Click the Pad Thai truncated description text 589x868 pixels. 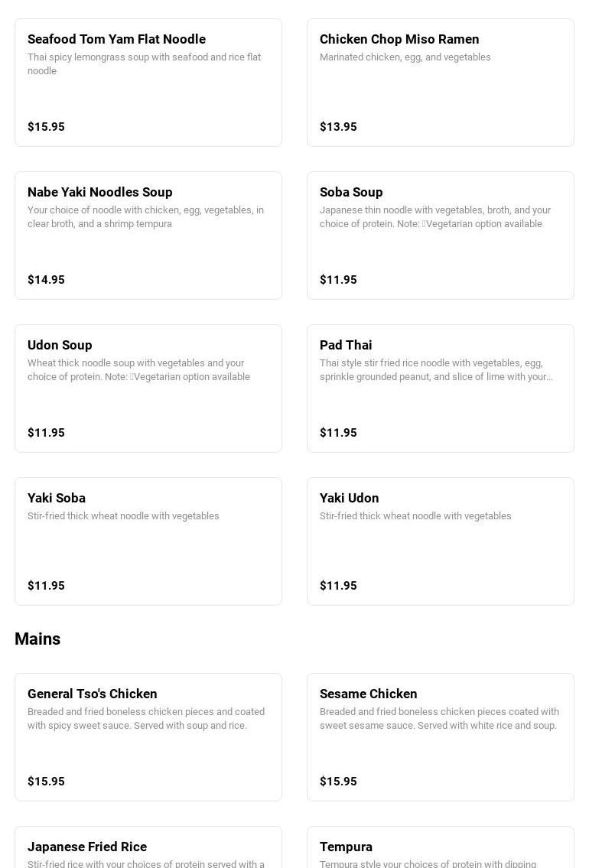click(x=436, y=370)
